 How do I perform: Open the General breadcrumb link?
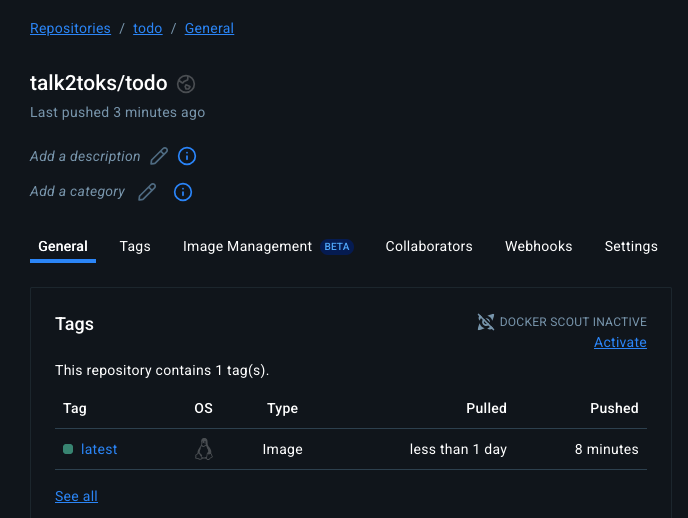[209, 29]
